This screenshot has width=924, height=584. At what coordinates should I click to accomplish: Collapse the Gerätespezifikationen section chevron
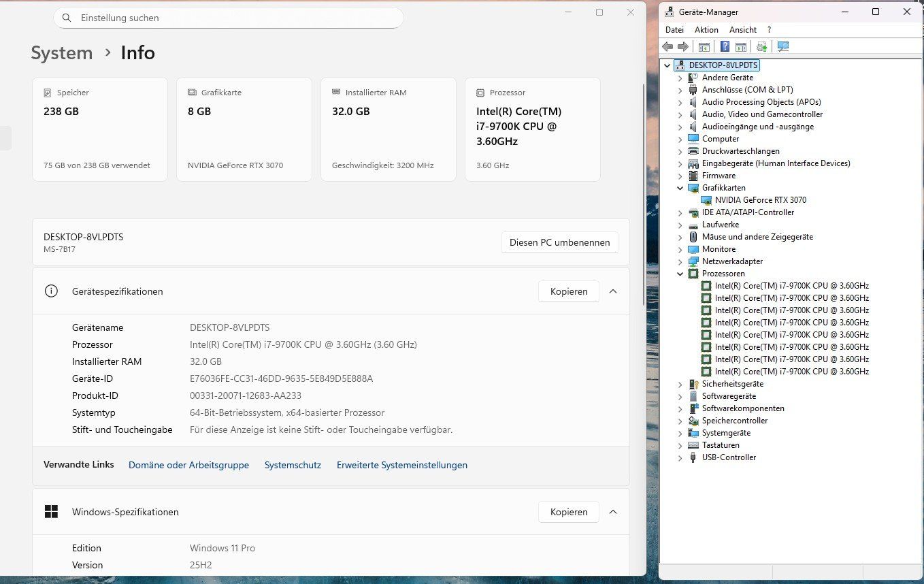click(x=613, y=291)
